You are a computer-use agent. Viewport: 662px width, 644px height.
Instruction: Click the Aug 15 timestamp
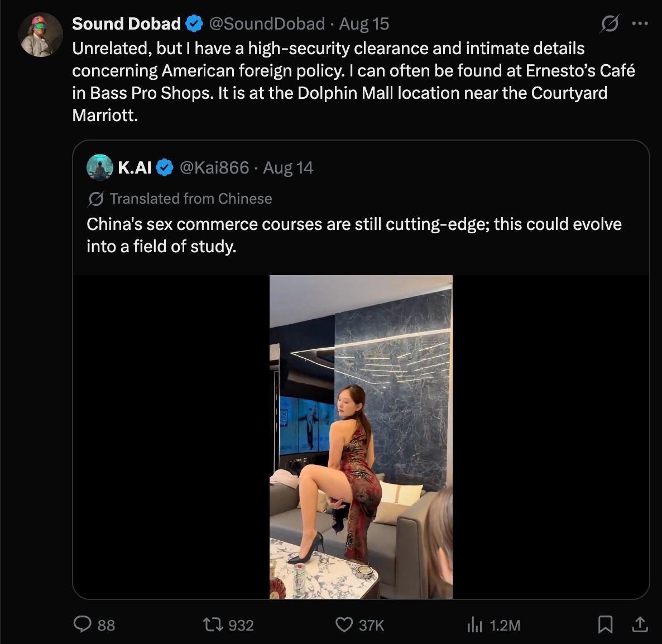point(364,23)
